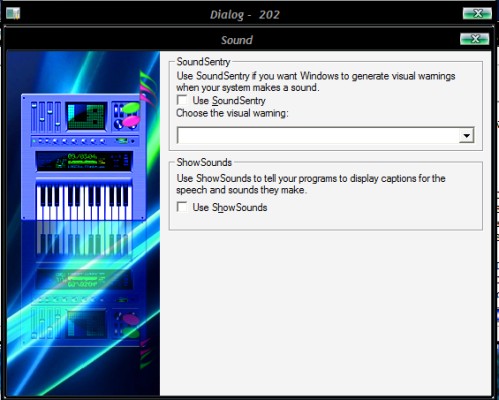The image size is (499, 400).
Task: Click the magenta oval button on the synthesizer
Action: (x=131, y=121)
